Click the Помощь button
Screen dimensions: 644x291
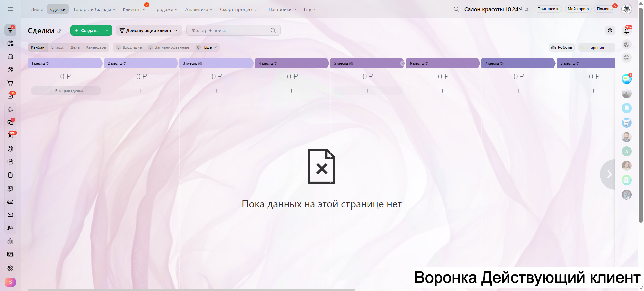(605, 9)
